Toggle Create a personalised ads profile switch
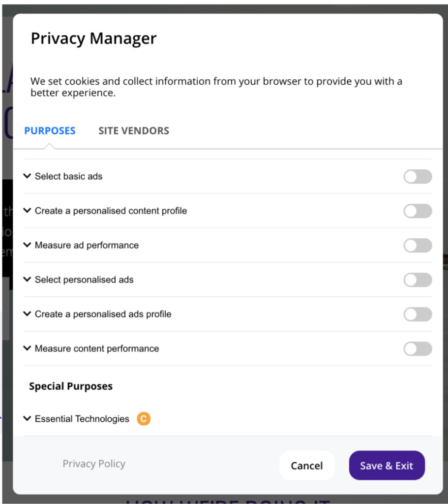448x504 pixels. tap(418, 314)
